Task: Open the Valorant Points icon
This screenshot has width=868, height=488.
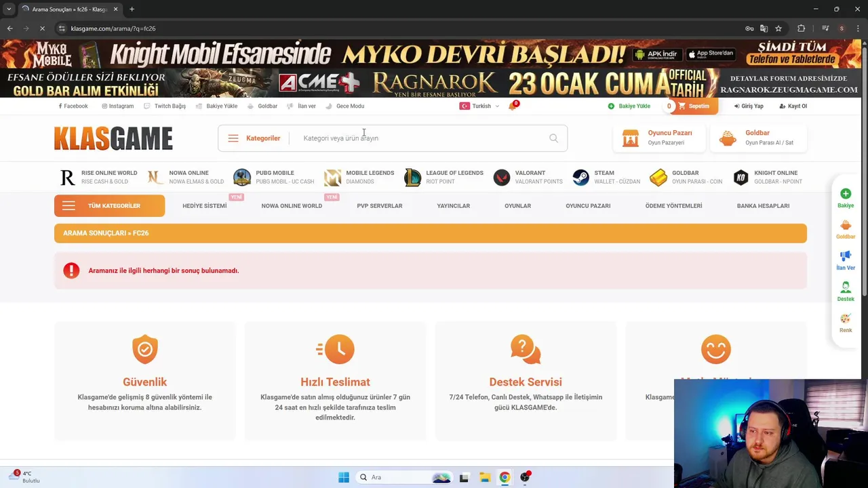Action: [x=501, y=178]
